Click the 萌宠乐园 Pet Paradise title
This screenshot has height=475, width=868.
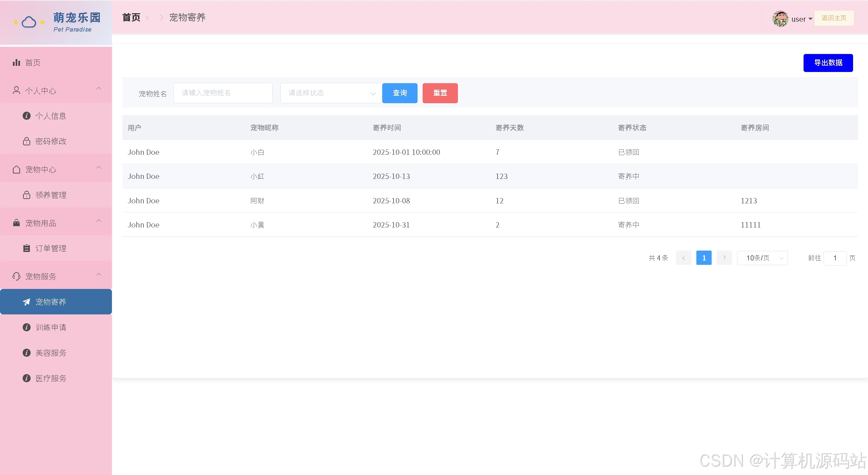point(77,22)
